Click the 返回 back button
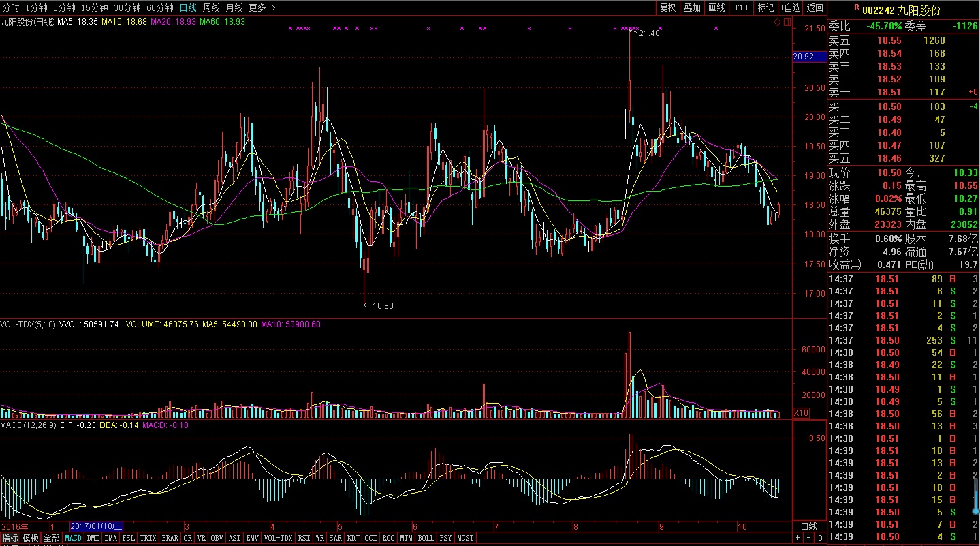Viewport: 980px width, 546px height. (x=815, y=7)
